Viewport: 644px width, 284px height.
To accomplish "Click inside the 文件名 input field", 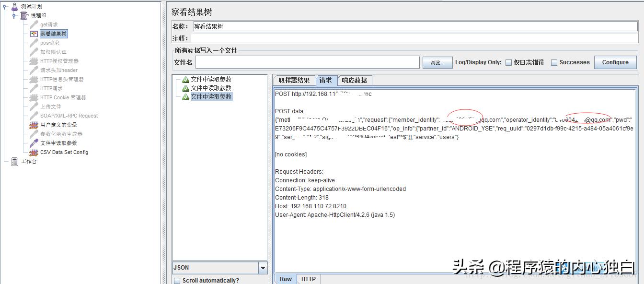I will [x=307, y=62].
